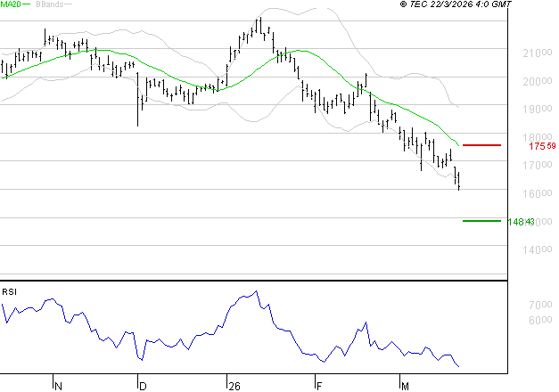Click the 18000 price axis label

538,136
